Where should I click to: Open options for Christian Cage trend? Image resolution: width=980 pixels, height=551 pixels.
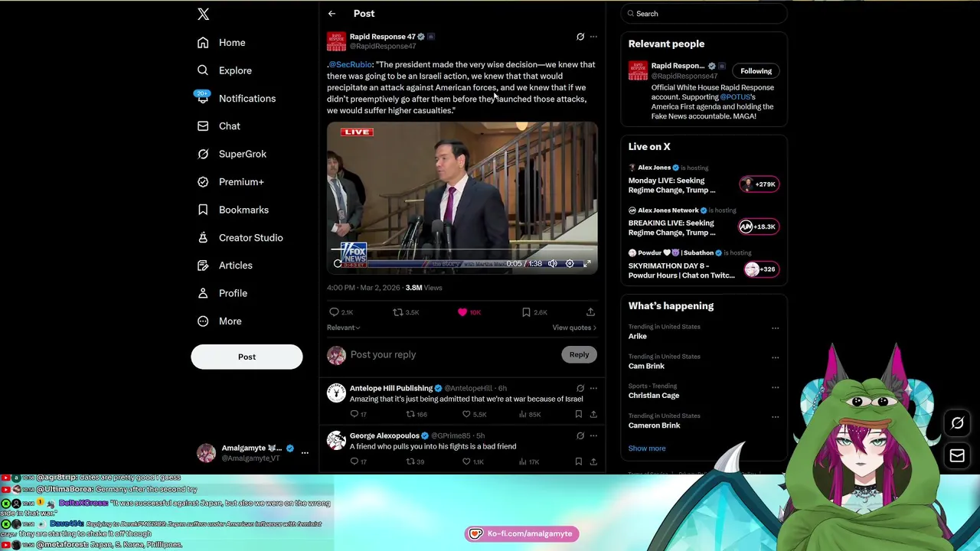(775, 387)
